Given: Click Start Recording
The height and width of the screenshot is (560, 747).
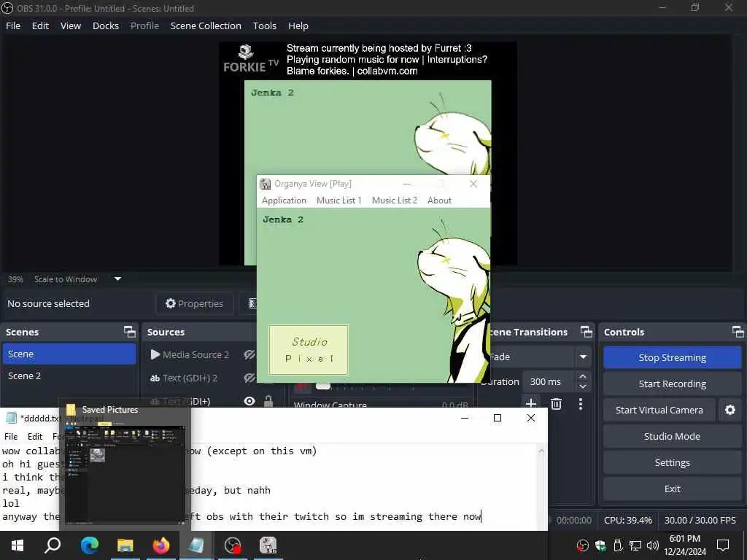Looking at the screenshot, I should pos(672,384).
